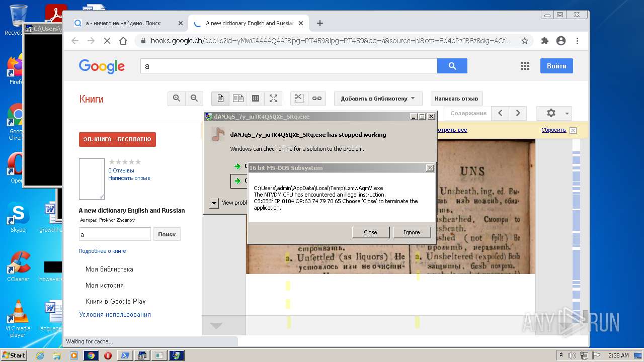644x362 pixels.
Task: Ignore the NTVDM illegal instruction
Action: pos(412,232)
